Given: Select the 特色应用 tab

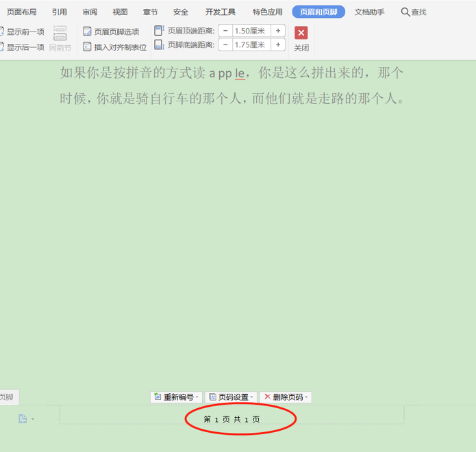Looking at the screenshot, I should (x=267, y=12).
